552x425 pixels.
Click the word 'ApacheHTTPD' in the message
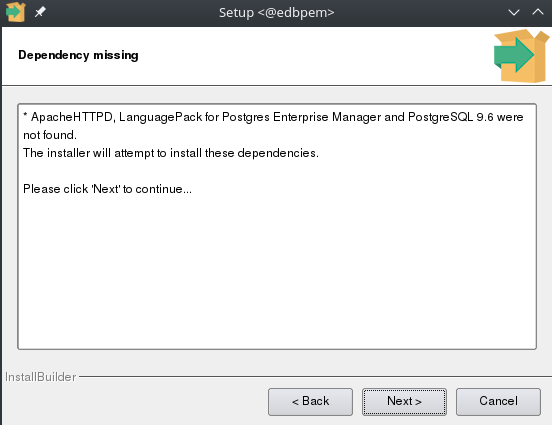[x=72, y=117]
